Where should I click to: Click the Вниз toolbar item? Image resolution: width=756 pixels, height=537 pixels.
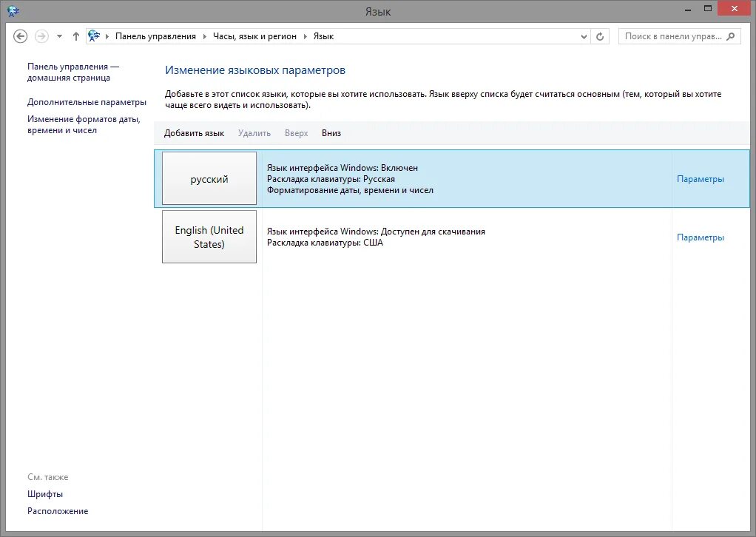point(331,133)
